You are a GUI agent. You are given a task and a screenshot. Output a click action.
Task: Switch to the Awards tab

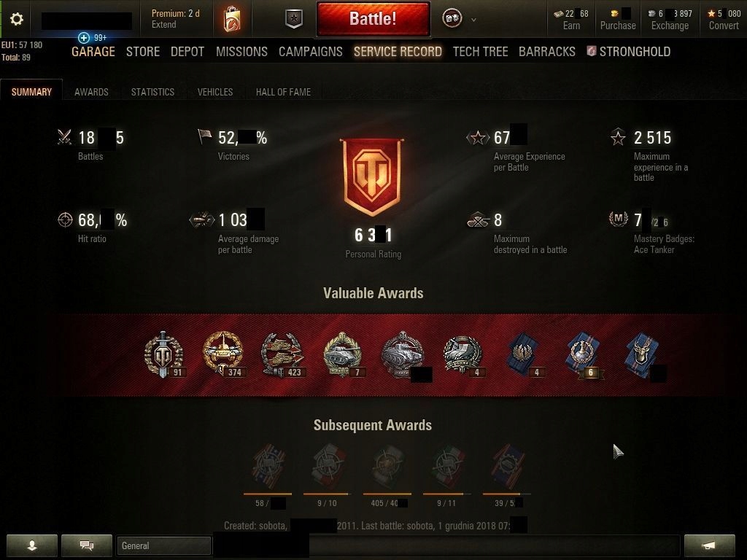91,92
